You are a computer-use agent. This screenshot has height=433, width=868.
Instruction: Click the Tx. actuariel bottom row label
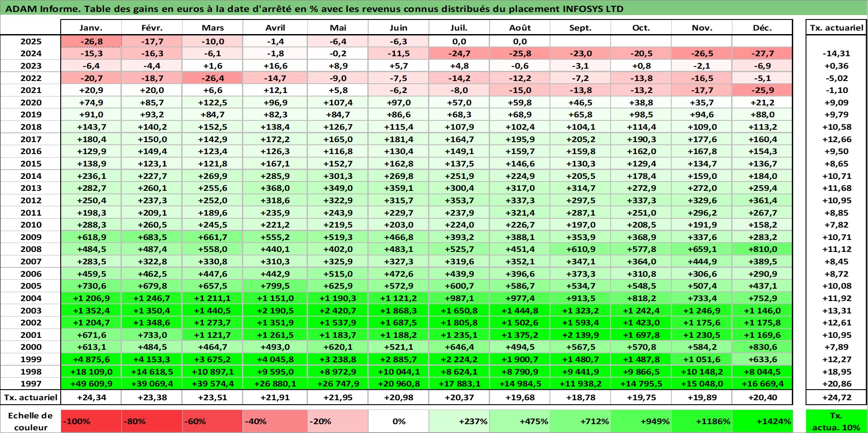[31, 397]
